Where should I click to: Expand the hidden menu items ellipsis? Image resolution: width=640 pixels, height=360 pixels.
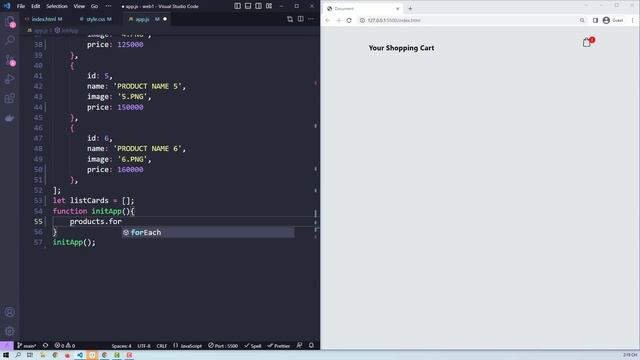point(108,6)
